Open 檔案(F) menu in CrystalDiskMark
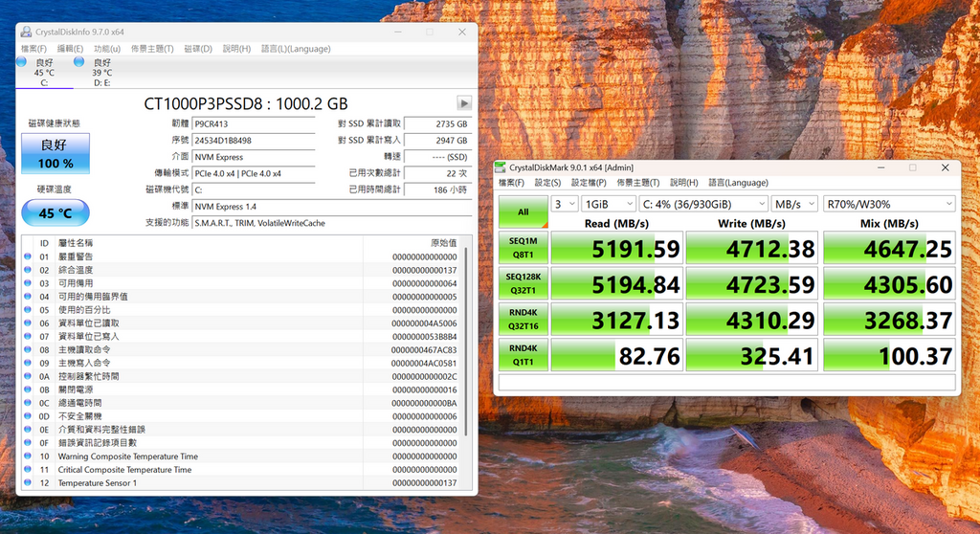This screenshot has width=980, height=534. click(511, 183)
